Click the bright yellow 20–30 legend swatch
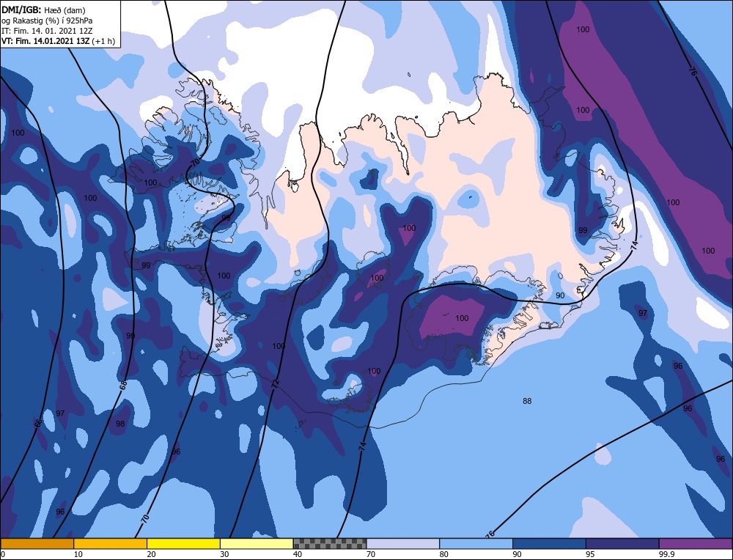The width and height of the screenshot is (733, 560). (184, 544)
